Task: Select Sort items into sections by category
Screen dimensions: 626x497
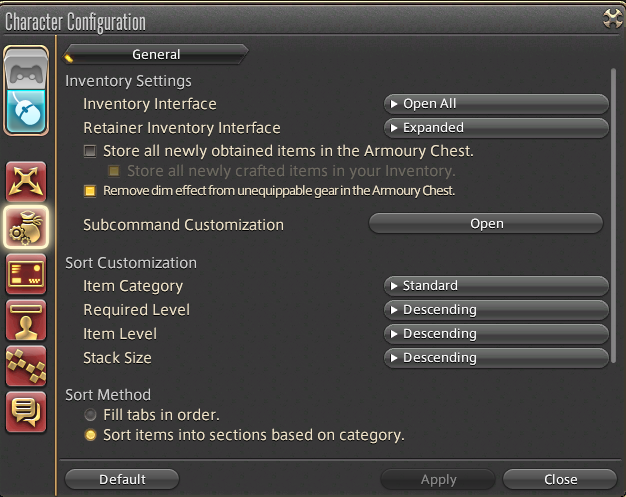Action: (x=90, y=435)
